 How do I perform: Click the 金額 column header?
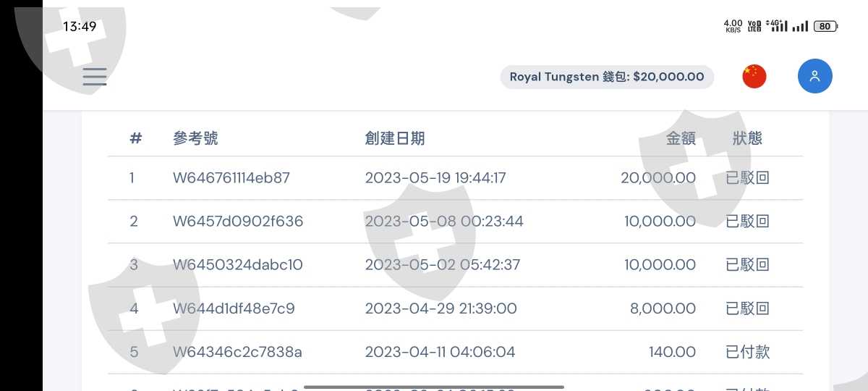pos(680,138)
